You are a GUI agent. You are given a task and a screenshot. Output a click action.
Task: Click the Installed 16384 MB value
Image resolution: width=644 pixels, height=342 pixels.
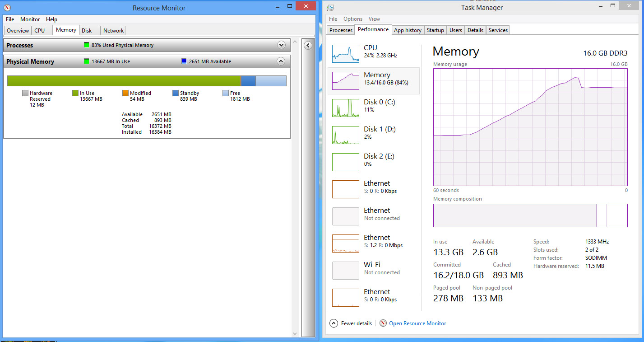160,132
